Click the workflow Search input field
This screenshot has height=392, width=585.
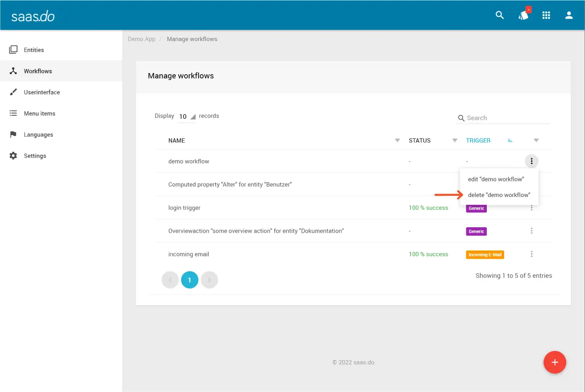pyautogui.click(x=507, y=118)
